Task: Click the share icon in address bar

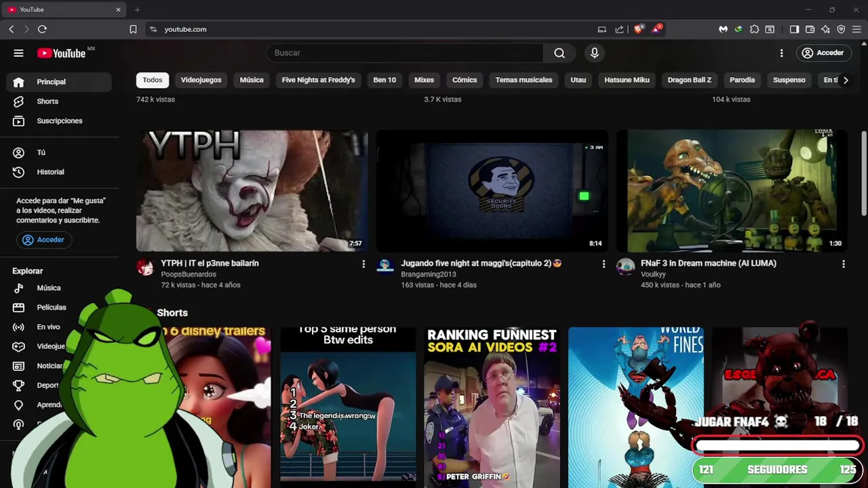Action: (619, 29)
